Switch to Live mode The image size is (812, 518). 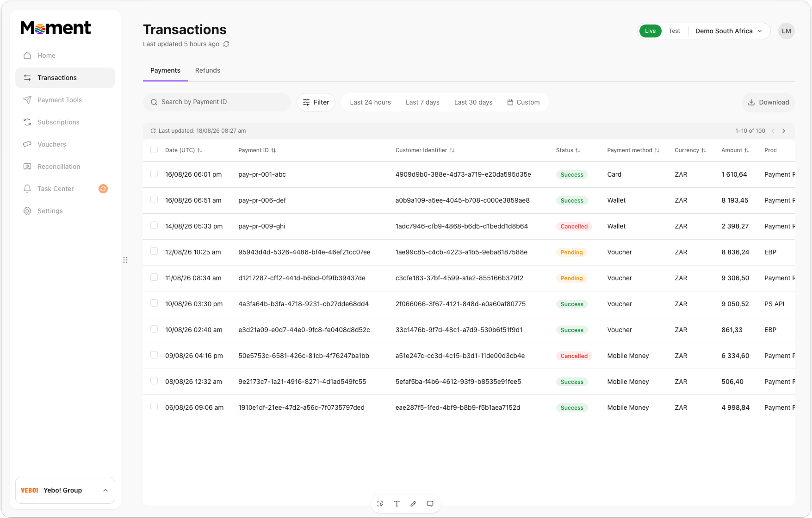tap(650, 31)
